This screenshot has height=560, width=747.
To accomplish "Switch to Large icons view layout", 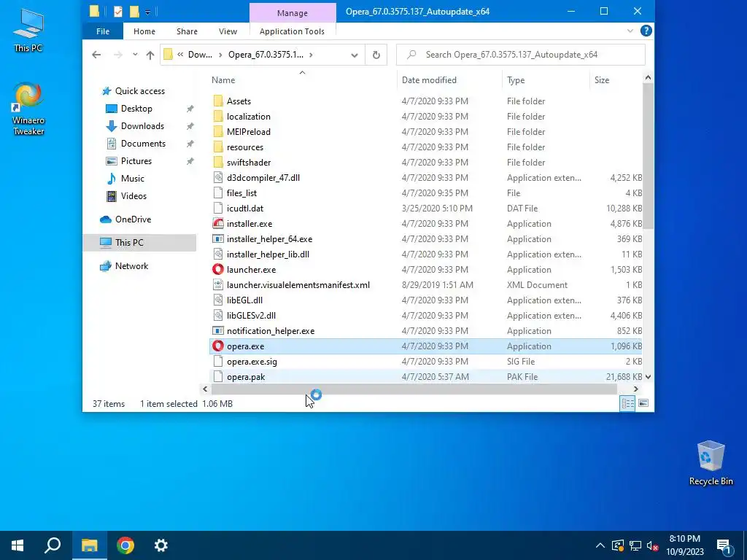I will [x=643, y=403].
